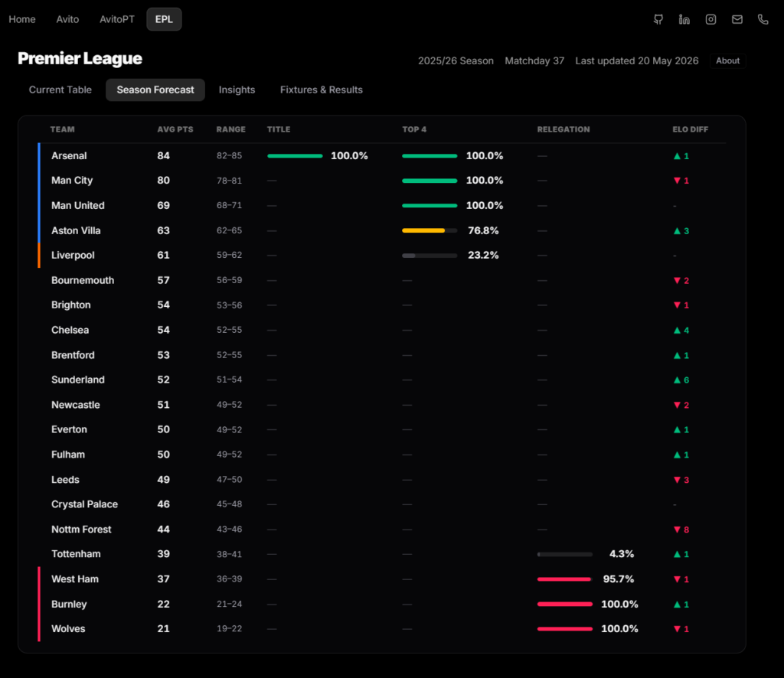
Task: Click the 95.7% relegation value
Action: (619, 579)
